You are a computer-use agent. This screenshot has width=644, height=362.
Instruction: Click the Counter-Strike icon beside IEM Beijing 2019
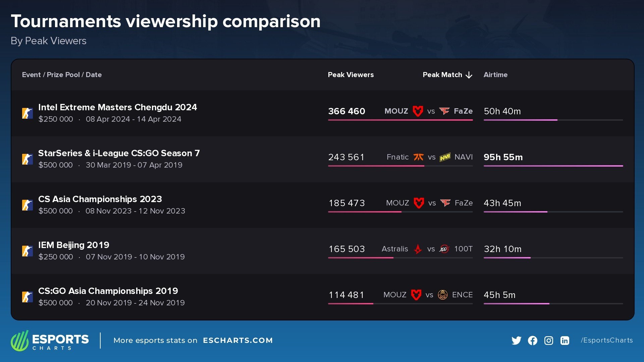[27, 251]
